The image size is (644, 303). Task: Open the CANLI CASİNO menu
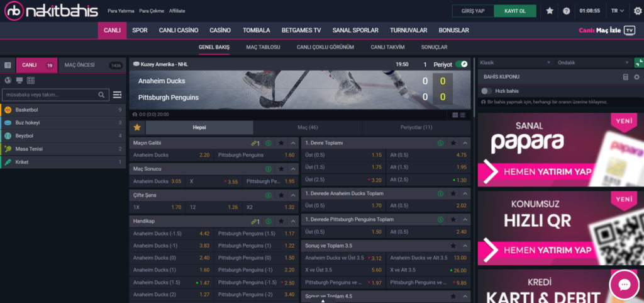coord(179,30)
